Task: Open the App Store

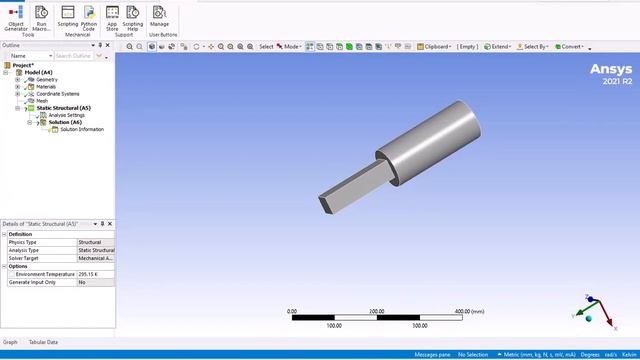Action: [x=112, y=18]
